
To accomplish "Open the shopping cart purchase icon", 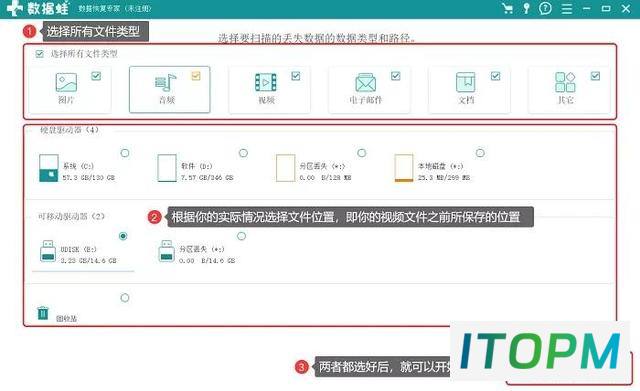I will click(x=507, y=8).
